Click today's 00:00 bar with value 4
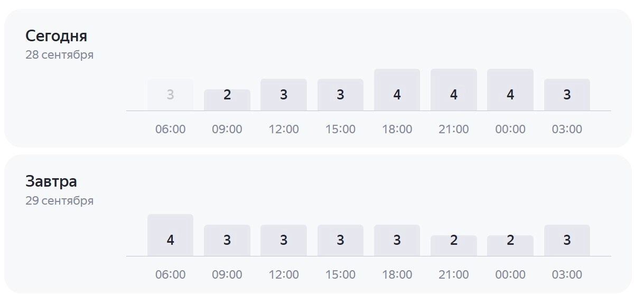 [510, 90]
